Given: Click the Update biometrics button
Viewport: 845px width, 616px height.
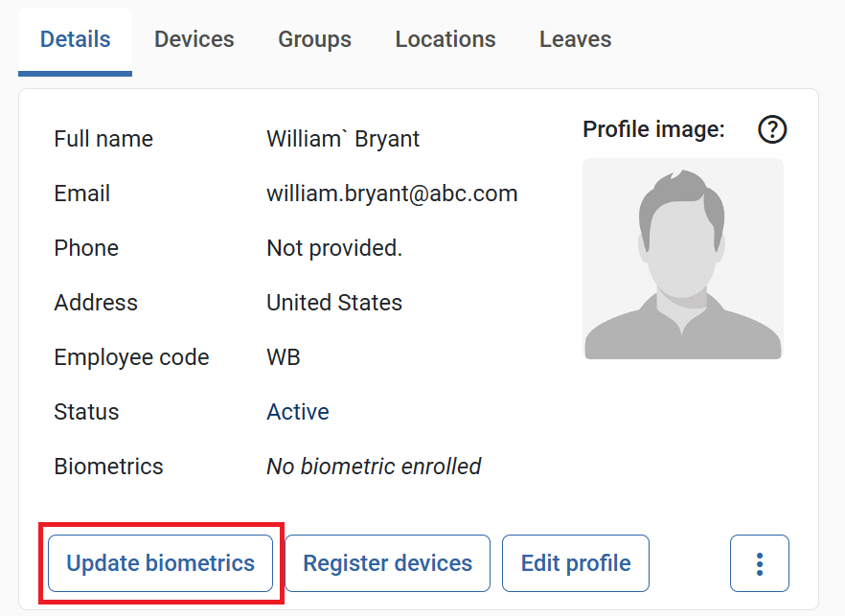Looking at the screenshot, I should coord(159,563).
